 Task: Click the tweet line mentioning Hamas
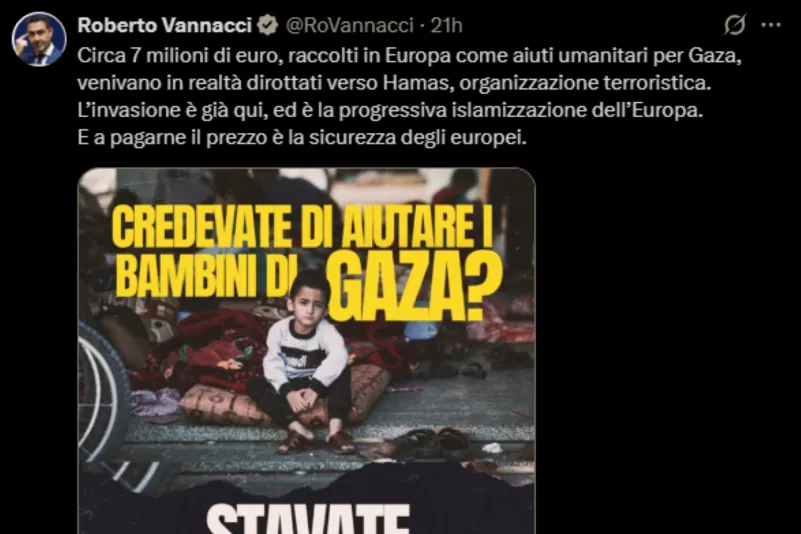pos(394,83)
